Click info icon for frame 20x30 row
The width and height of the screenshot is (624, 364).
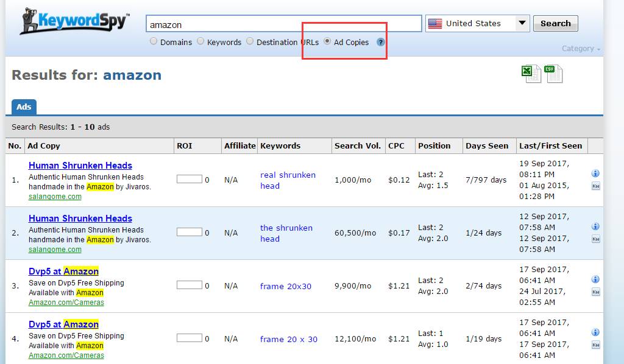pyautogui.click(x=595, y=279)
